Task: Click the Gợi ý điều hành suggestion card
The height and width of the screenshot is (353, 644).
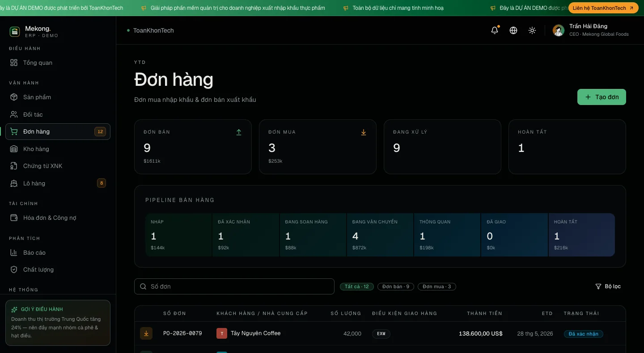Action: coord(58,323)
